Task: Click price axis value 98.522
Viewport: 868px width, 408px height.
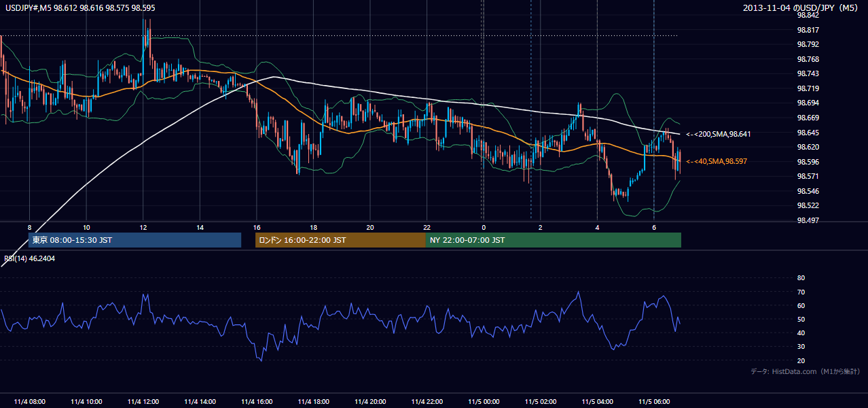Action: point(808,205)
